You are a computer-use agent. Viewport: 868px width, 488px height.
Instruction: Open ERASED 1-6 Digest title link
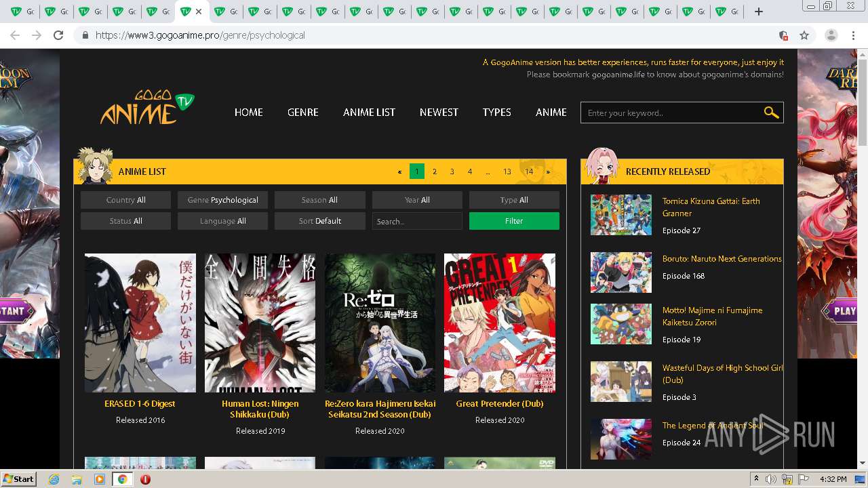pyautogui.click(x=140, y=403)
